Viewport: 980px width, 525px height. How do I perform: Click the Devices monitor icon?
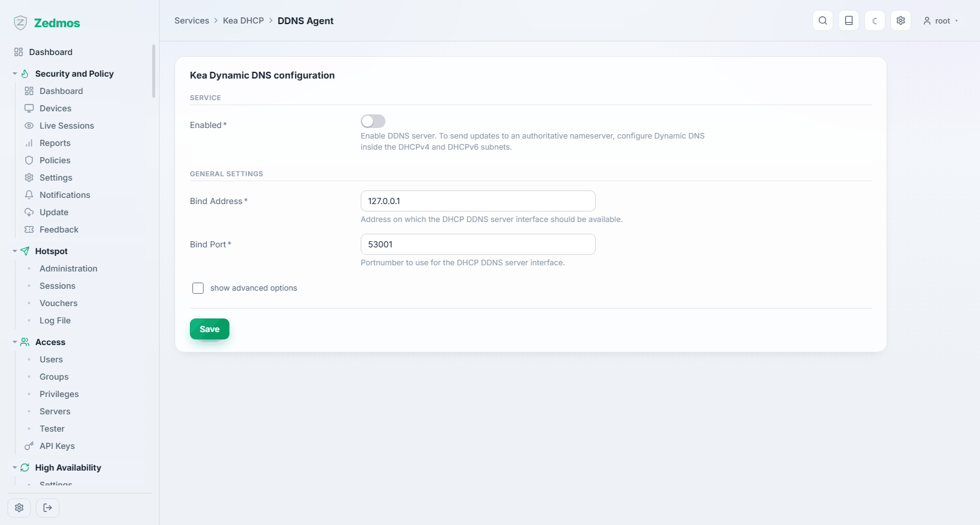point(29,108)
